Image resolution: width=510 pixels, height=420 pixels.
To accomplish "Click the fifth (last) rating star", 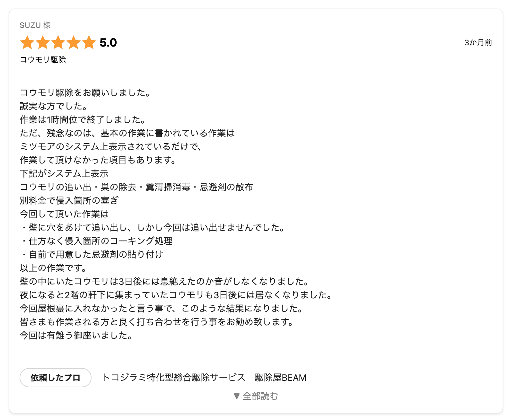I will tap(89, 43).
